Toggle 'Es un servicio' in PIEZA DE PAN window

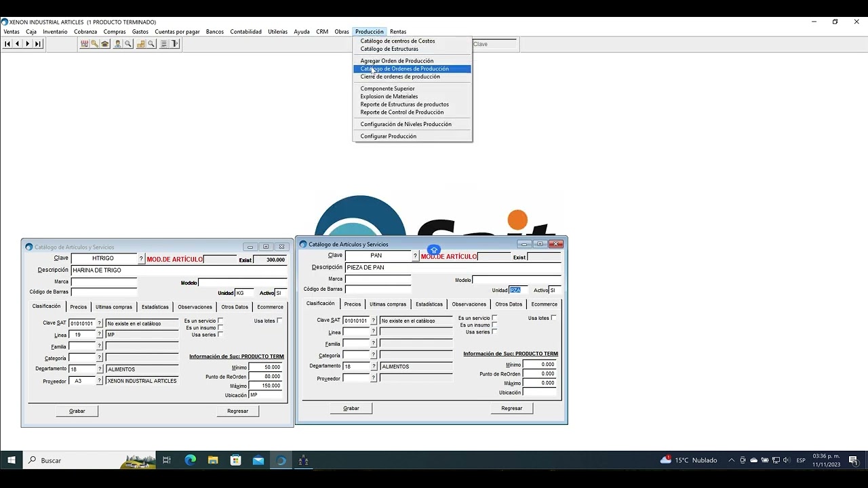[x=494, y=318]
